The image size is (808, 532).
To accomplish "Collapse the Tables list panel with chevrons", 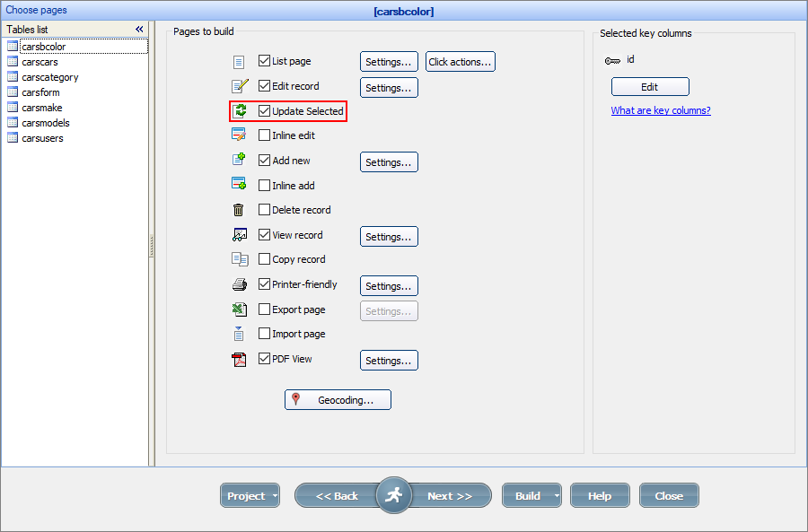I will (139, 29).
